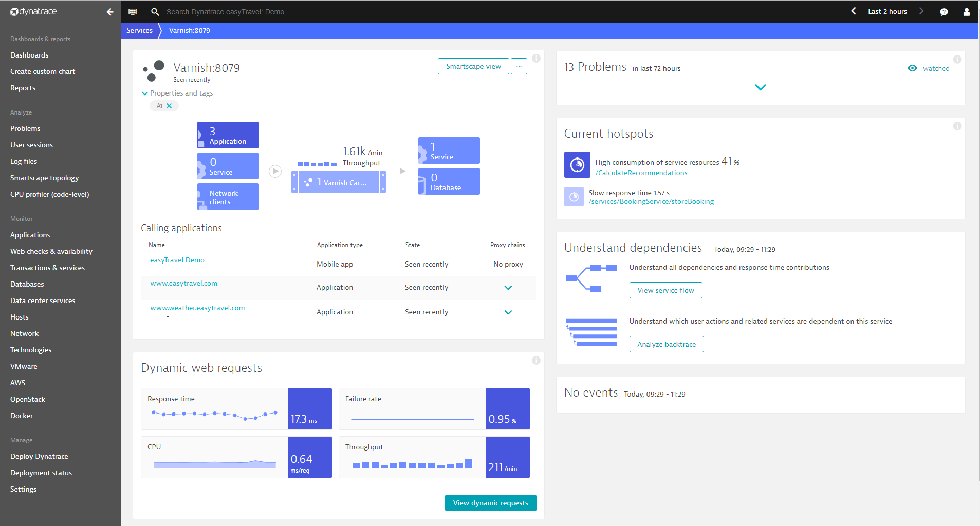980x526 pixels.
Task: Go to Services breadcrumb
Action: click(139, 30)
